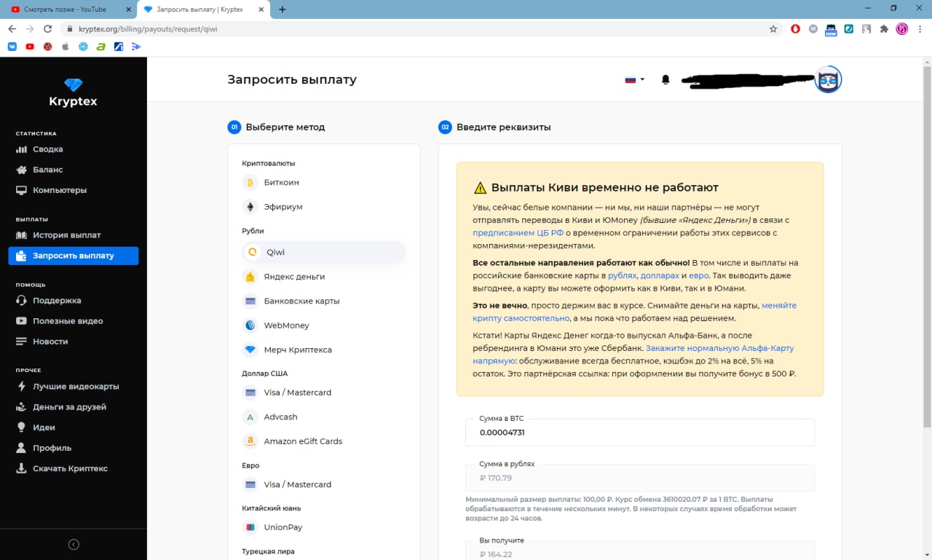Click the Профиль person icon
The image size is (932, 560).
(21, 448)
